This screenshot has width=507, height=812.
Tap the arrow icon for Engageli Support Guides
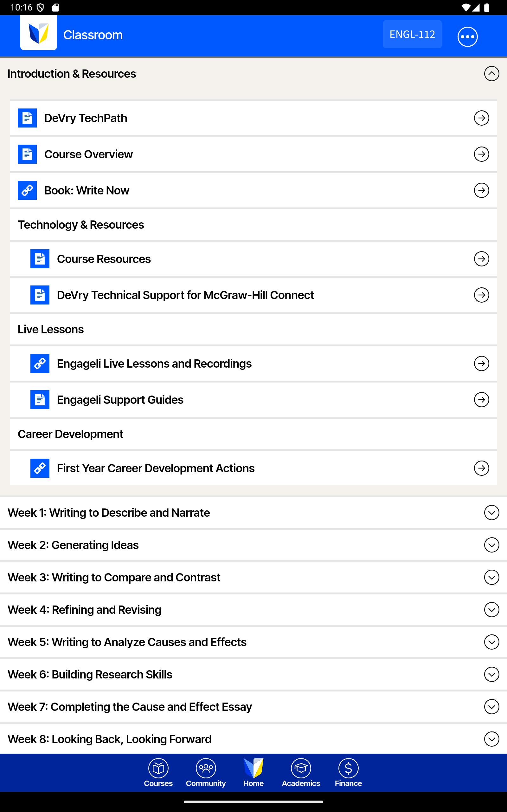click(481, 400)
